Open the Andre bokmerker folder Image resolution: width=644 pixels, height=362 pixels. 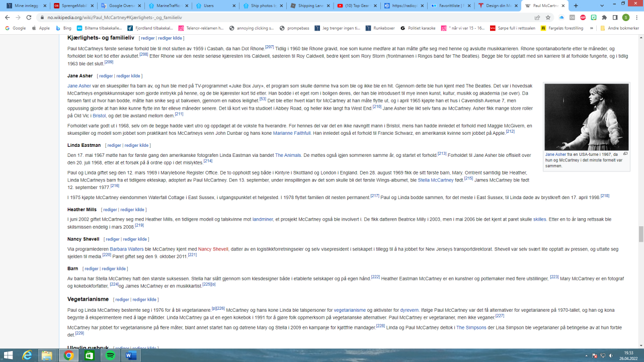tap(619, 28)
